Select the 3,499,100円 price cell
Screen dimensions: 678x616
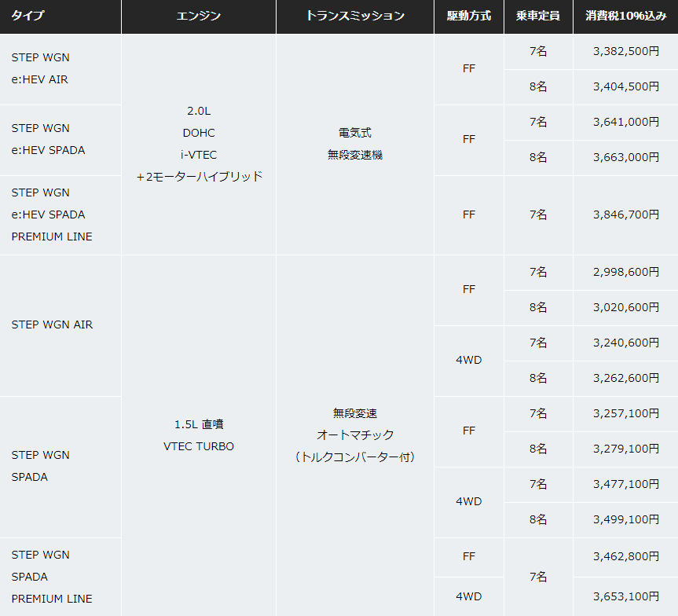tap(625, 519)
